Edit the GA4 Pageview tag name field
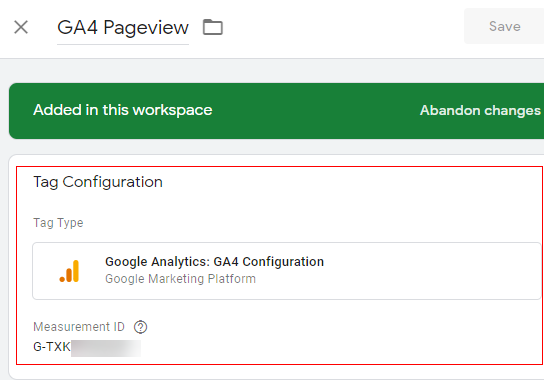Image resolution: width=544 pixels, height=380 pixels. (x=123, y=27)
